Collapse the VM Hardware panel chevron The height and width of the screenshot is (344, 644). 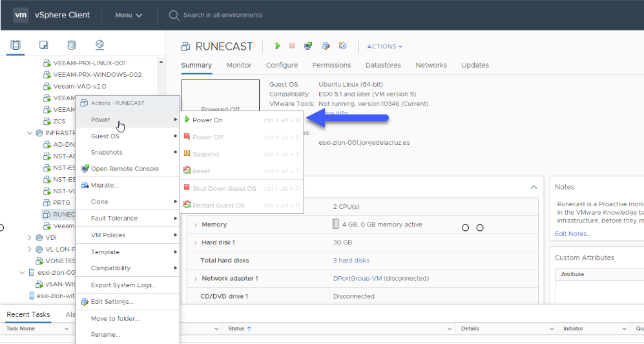click(534, 187)
